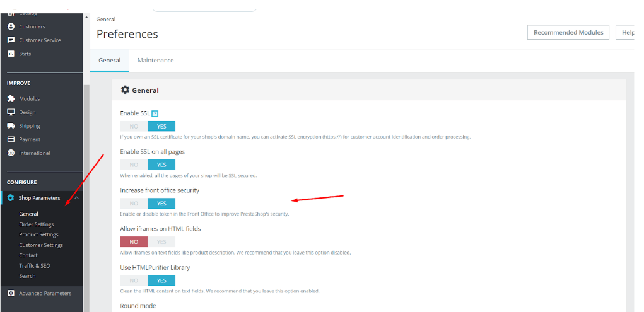Viewport: 644px width, 312px height.
Task: Click the Use HTMLPurifier Library label
Action: click(x=155, y=267)
